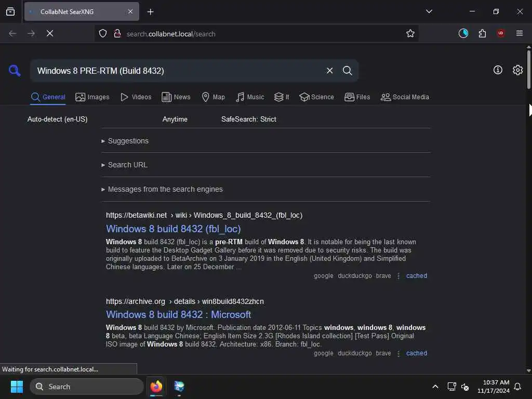List all tabs dropdown arrow
This screenshot has height=399, width=532.
coord(429,11)
